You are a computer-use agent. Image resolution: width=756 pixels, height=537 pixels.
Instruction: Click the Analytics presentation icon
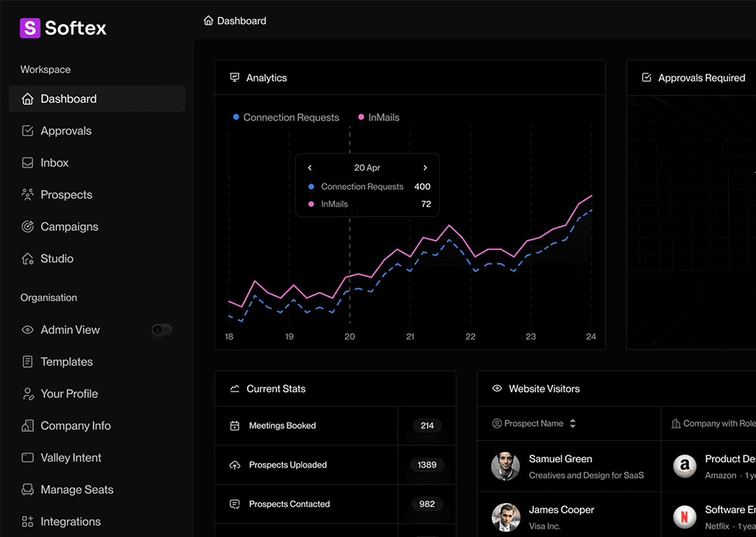tap(235, 77)
